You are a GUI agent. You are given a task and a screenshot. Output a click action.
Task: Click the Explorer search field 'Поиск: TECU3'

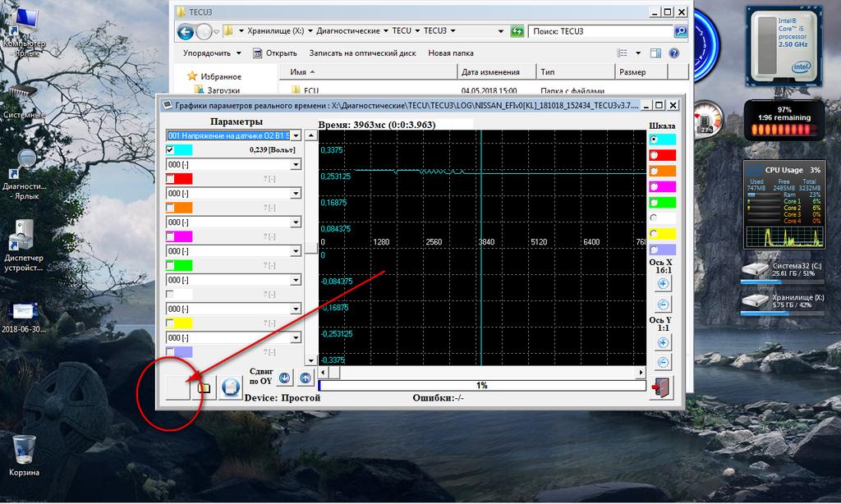600,31
